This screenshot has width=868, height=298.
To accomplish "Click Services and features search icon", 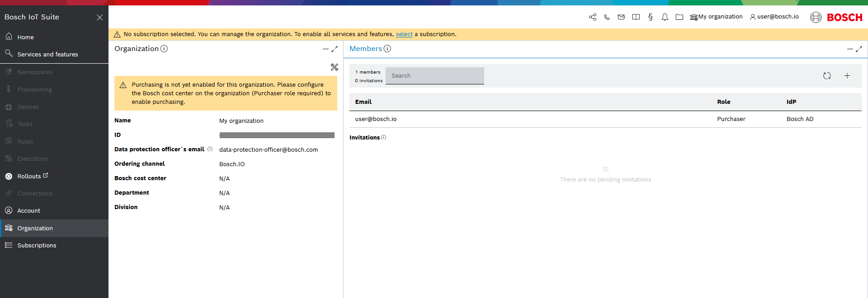I will point(9,53).
